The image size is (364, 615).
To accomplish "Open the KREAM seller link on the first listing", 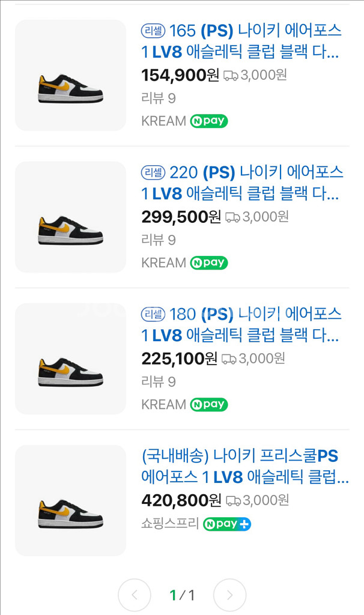I will (x=161, y=121).
